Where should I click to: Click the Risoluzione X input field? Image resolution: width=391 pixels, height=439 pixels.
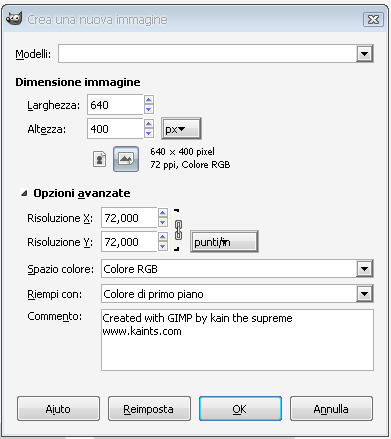129,218
